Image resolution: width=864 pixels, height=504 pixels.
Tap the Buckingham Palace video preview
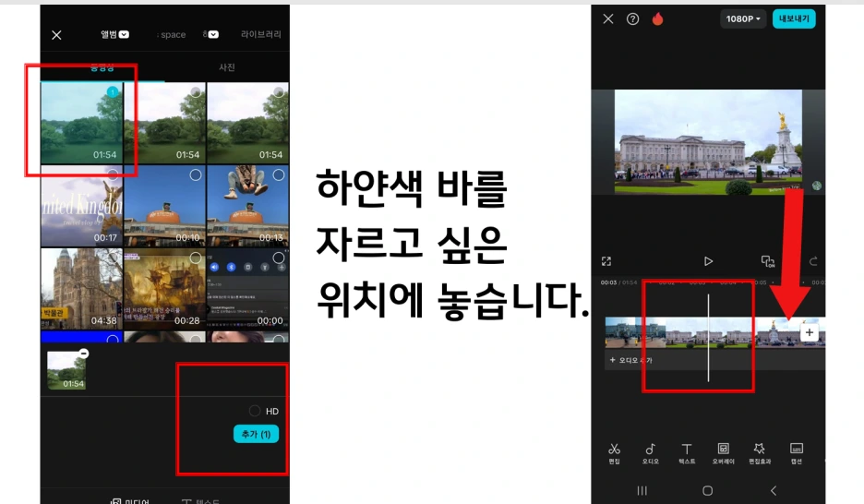point(708,142)
